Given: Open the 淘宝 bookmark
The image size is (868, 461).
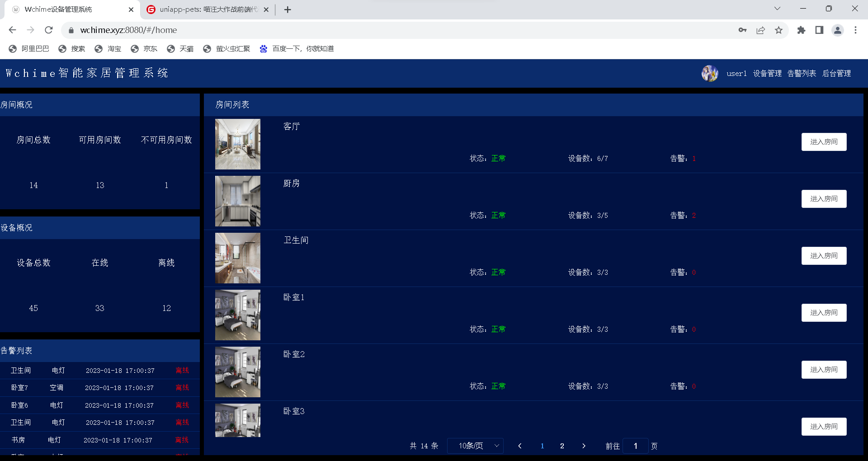Looking at the screenshot, I should tap(108, 49).
